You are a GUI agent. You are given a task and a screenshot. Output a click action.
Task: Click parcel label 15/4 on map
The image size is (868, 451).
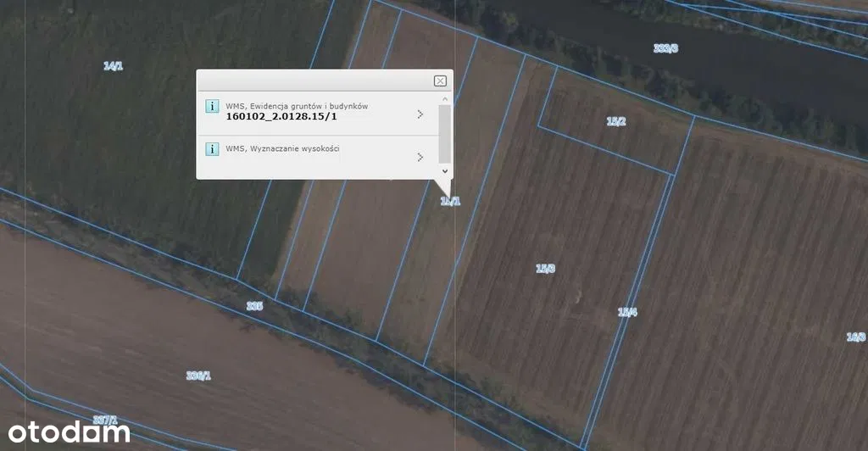(627, 312)
